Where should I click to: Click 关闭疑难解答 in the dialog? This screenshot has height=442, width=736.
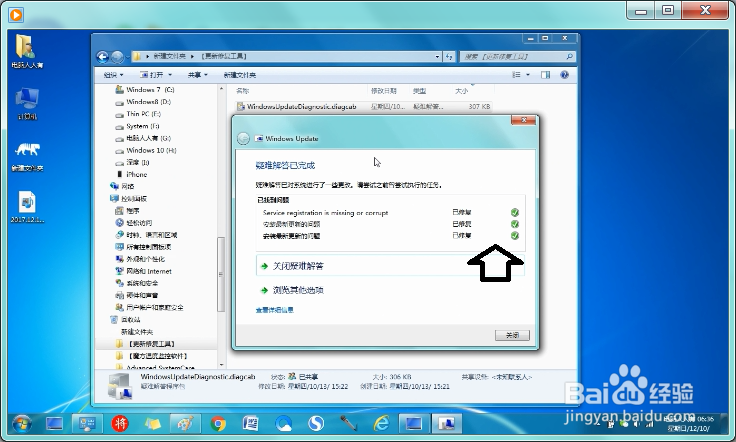click(390, 266)
